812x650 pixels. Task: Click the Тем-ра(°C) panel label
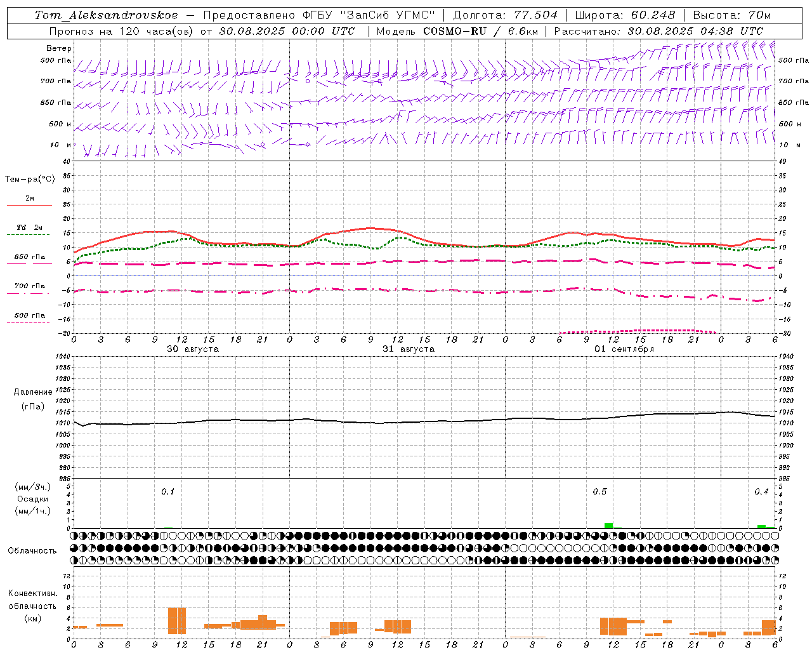click(30, 180)
